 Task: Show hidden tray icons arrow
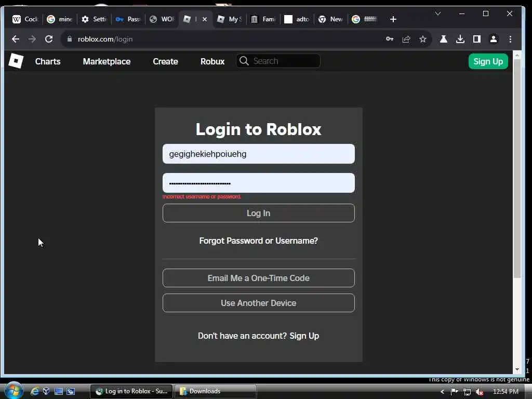442,392
